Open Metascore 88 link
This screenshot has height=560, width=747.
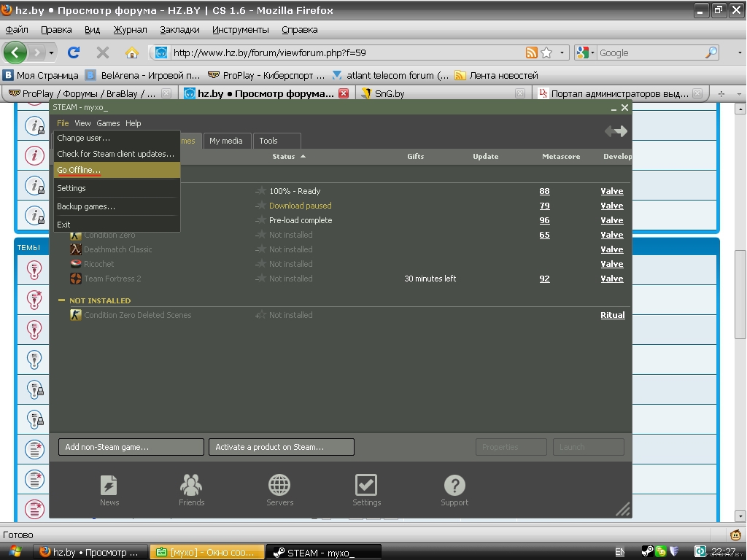(x=544, y=191)
